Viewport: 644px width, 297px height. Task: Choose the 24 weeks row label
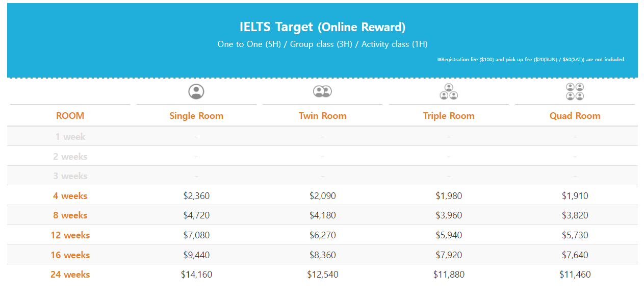coord(70,275)
